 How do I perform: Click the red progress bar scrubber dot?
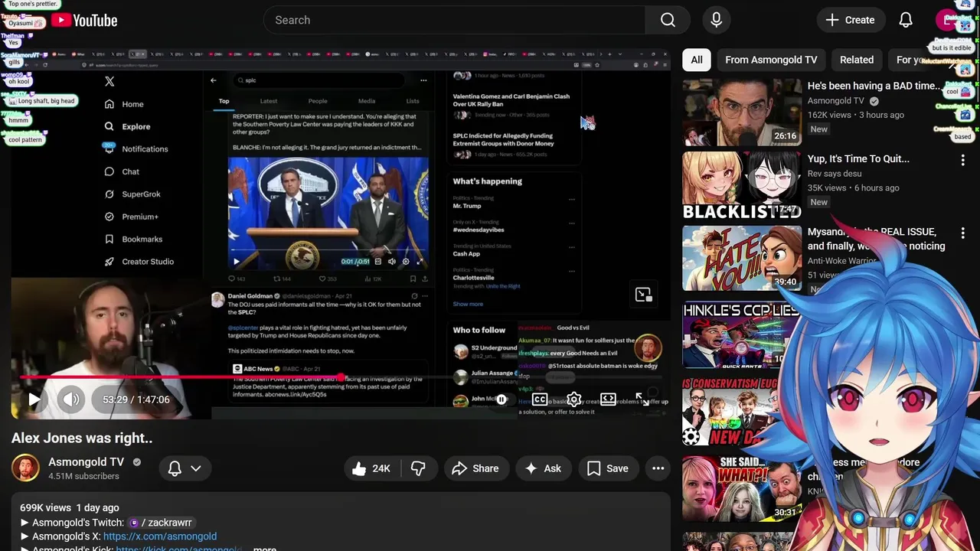pyautogui.click(x=341, y=377)
